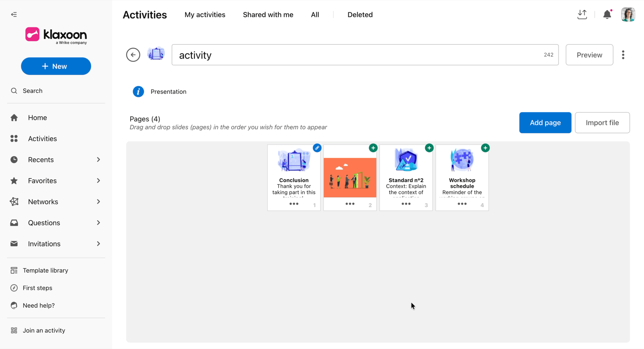This screenshot has width=644, height=349.
Task: Open the vertical three-dot activity menu
Action: (623, 55)
